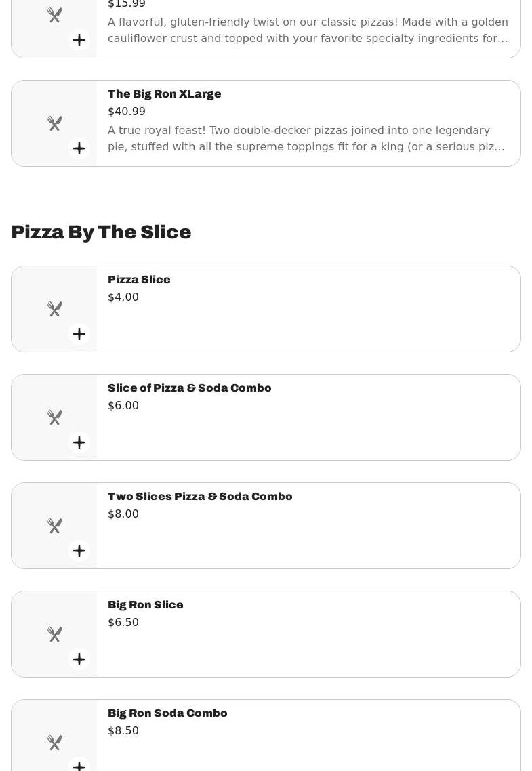
Task: Open Big Ron Slice item title
Action: (x=146, y=605)
